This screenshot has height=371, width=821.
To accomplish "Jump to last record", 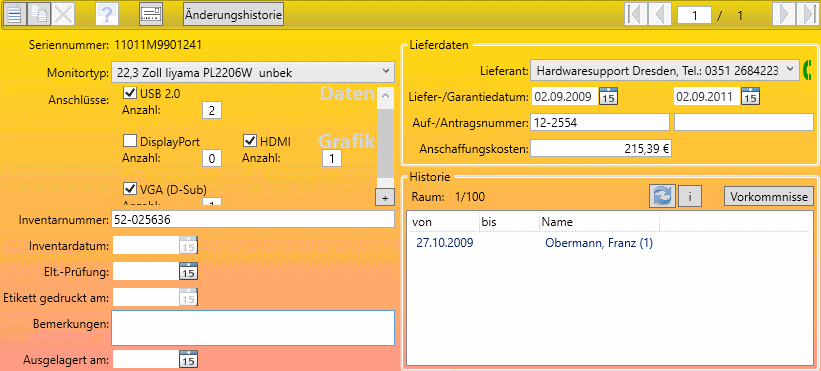I will [x=807, y=15].
